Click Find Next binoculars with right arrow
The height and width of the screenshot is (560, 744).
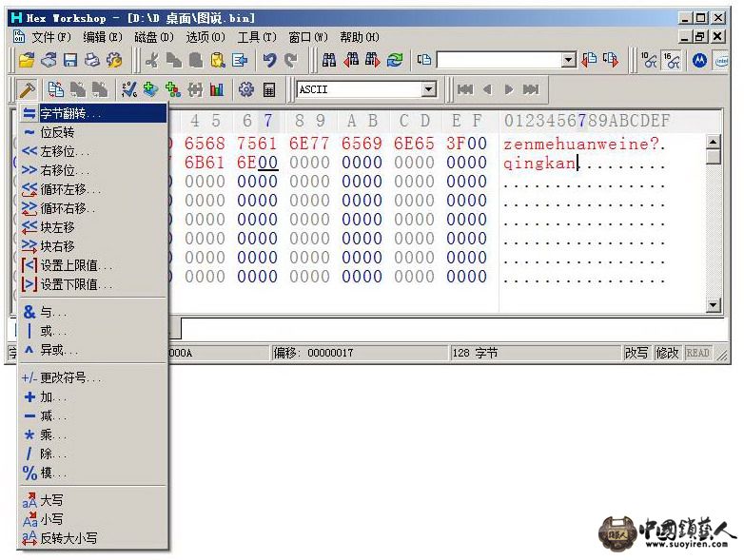pyautogui.click(x=373, y=60)
